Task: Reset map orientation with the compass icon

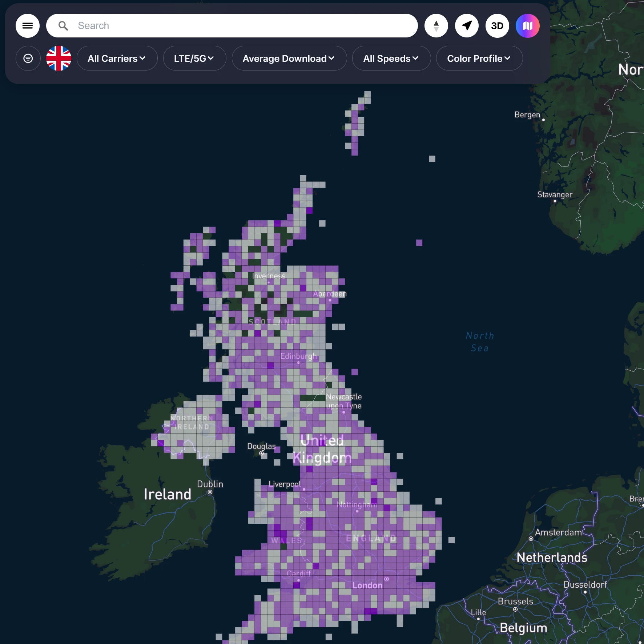Action: (x=436, y=26)
